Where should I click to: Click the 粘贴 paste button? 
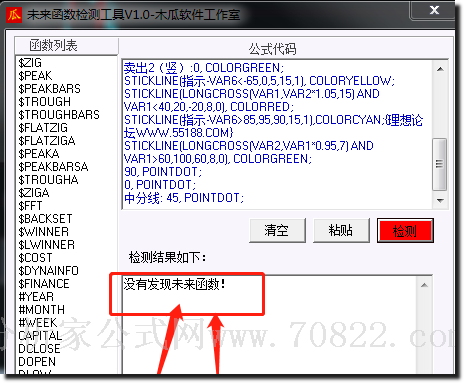pos(341,230)
